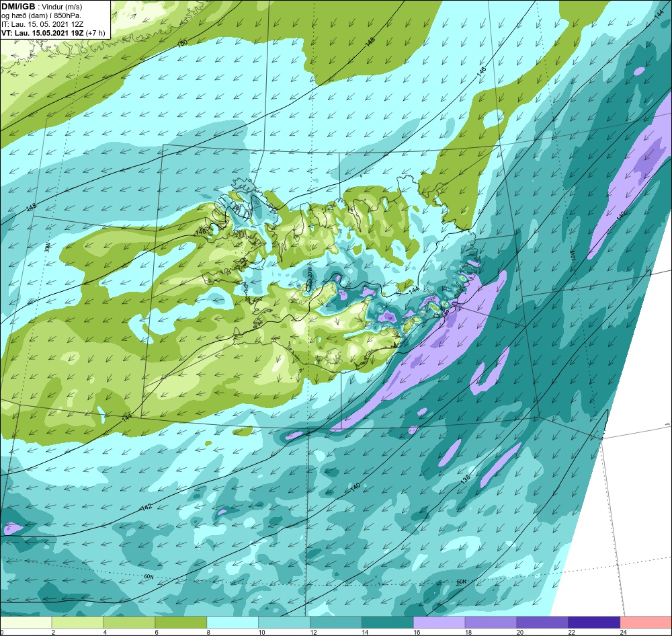Click legend tick value '2'
672x636 pixels.
click(53, 632)
